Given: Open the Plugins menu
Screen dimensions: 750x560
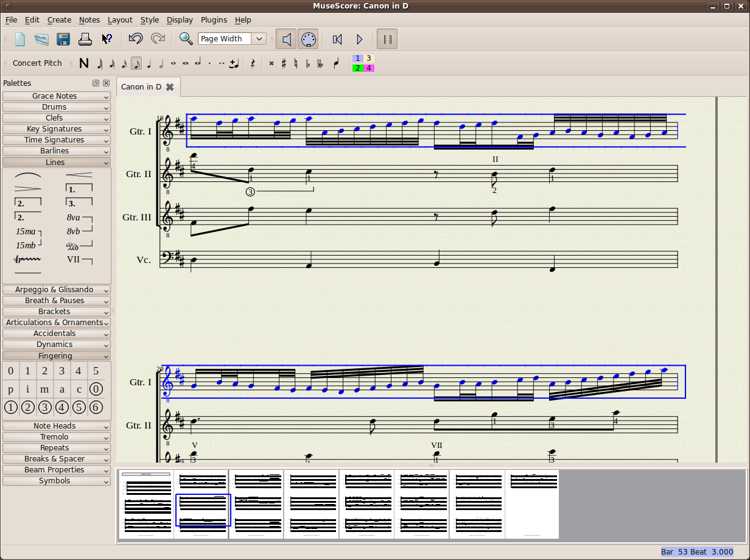Looking at the screenshot, I should pos(214,19).
